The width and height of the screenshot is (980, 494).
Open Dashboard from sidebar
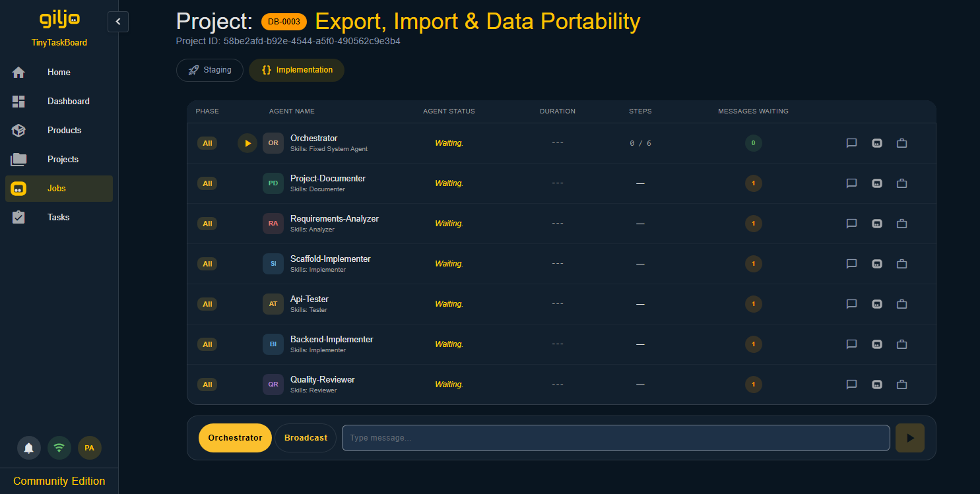click(x=59, y=102)
